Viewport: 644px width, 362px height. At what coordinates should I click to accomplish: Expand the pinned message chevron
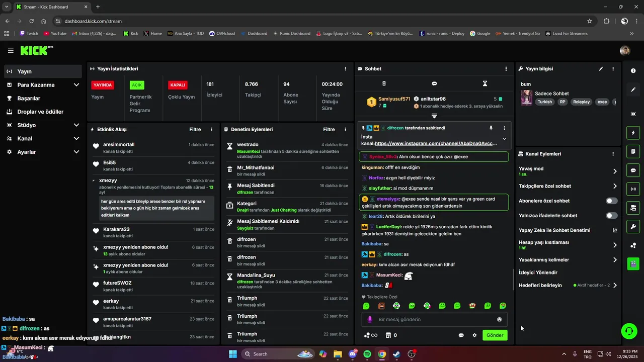[x=504, y=139]
